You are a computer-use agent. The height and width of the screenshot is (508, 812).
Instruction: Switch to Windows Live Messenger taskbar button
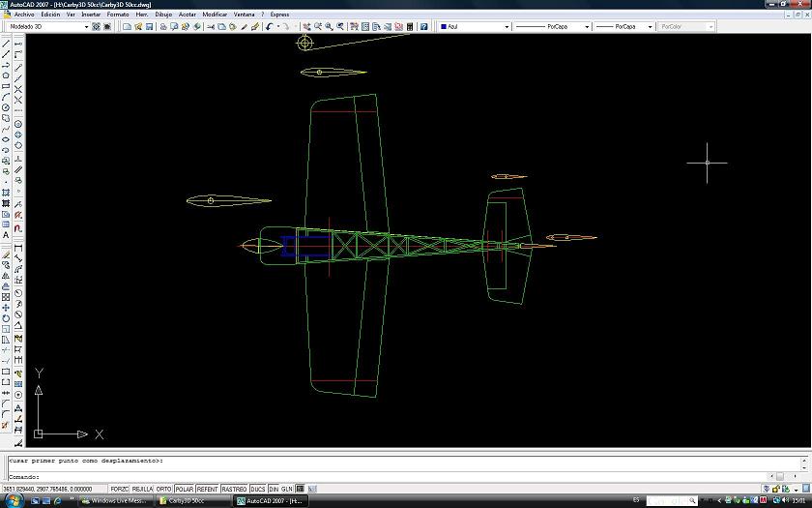pyautogui.click(x=116, y=501)
